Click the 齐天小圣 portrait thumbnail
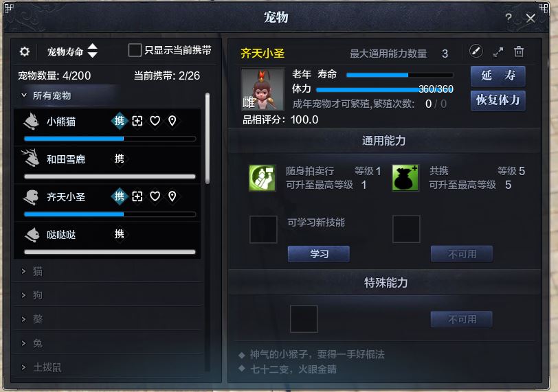 (263, 89)
